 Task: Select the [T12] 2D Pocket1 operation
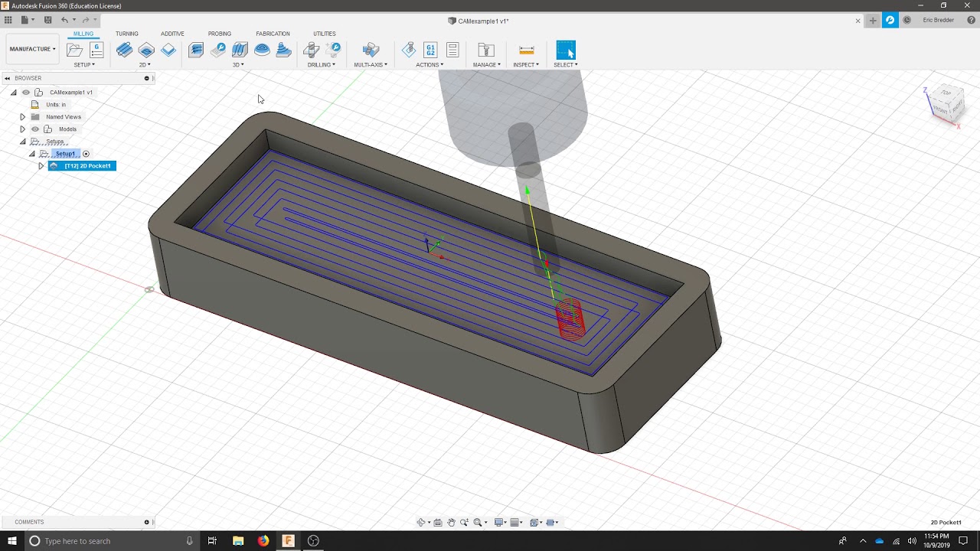pos(82,166)
